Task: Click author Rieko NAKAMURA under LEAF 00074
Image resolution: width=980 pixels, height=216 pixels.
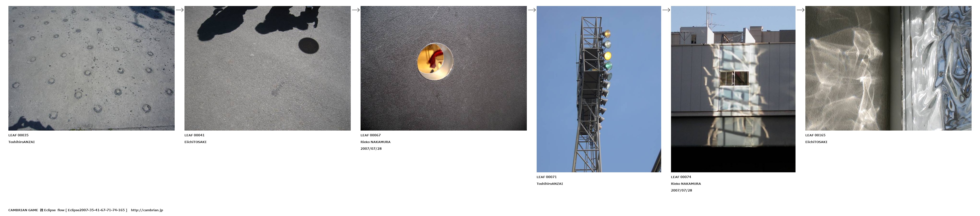Action: 686,184
